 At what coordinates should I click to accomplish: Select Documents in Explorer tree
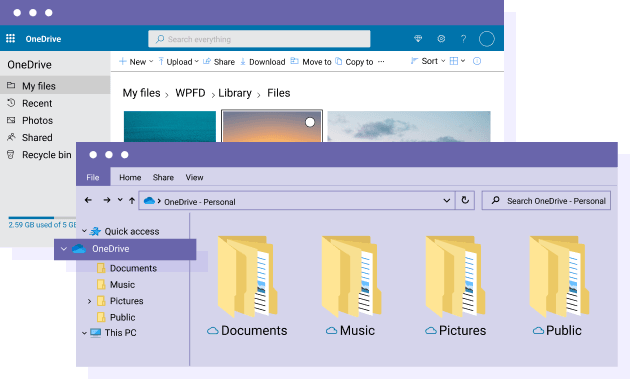point(133,268)
